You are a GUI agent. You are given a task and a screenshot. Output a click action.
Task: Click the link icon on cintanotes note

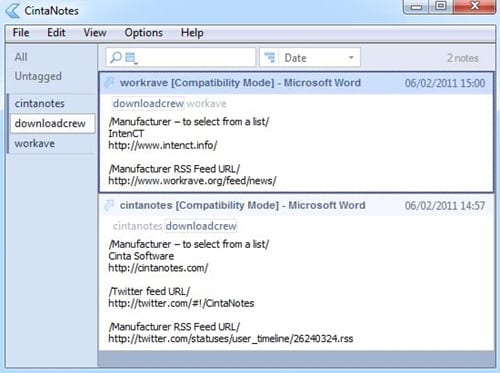(x=109, y=205)
